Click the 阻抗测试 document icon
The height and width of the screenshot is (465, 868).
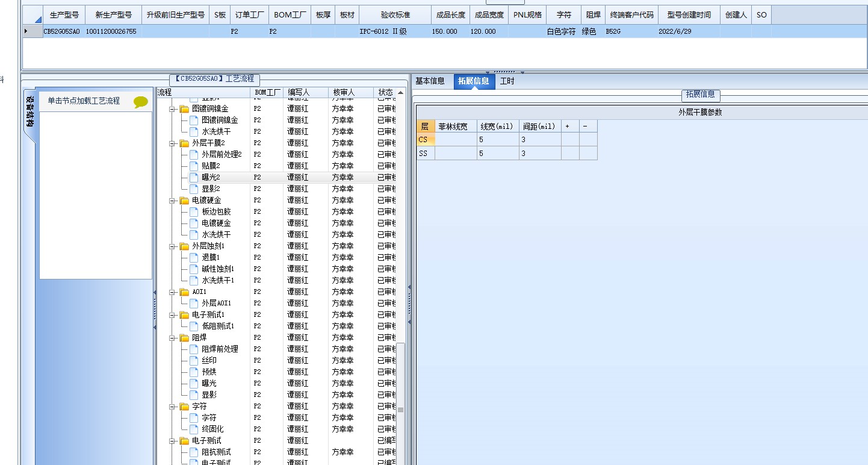point(194,452)
